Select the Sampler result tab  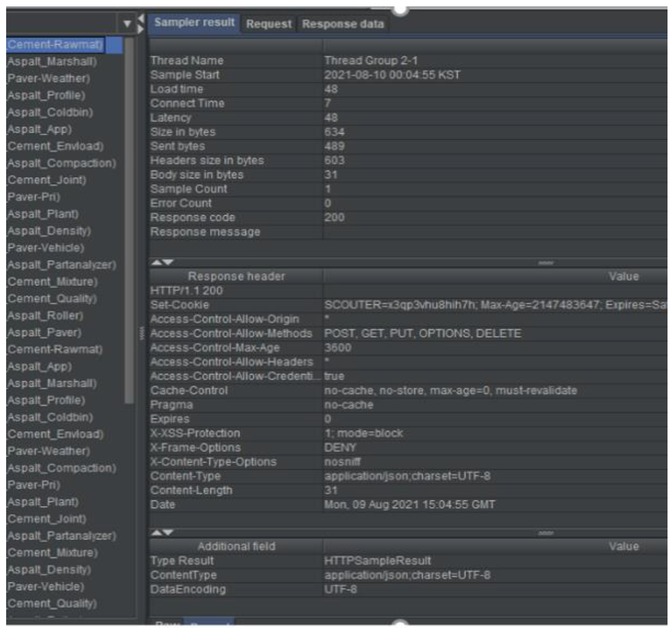194,23
